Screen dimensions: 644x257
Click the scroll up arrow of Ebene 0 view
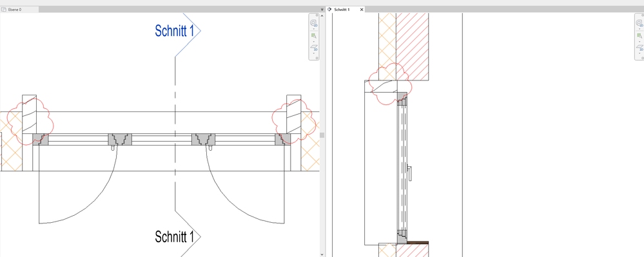(x=322, y=15)
